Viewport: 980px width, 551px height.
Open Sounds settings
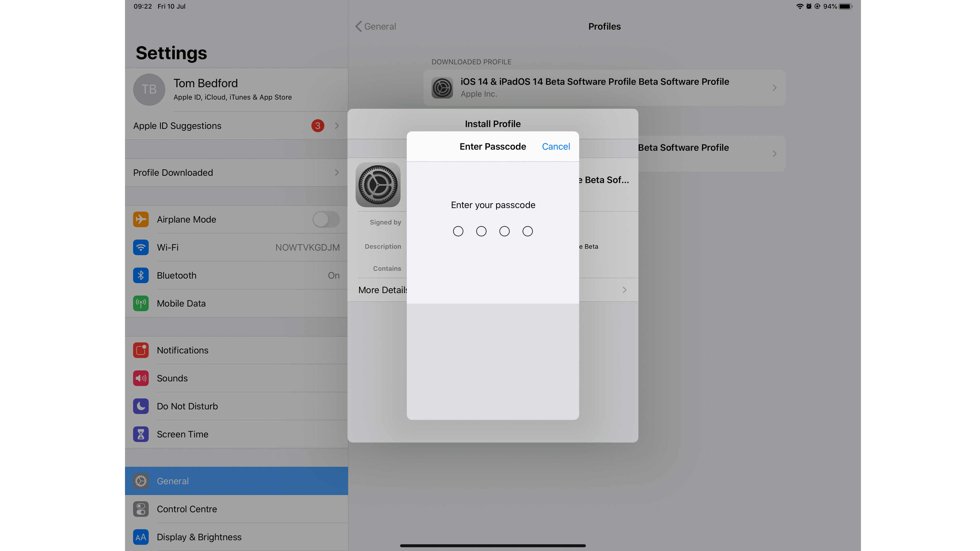[236, 378]
